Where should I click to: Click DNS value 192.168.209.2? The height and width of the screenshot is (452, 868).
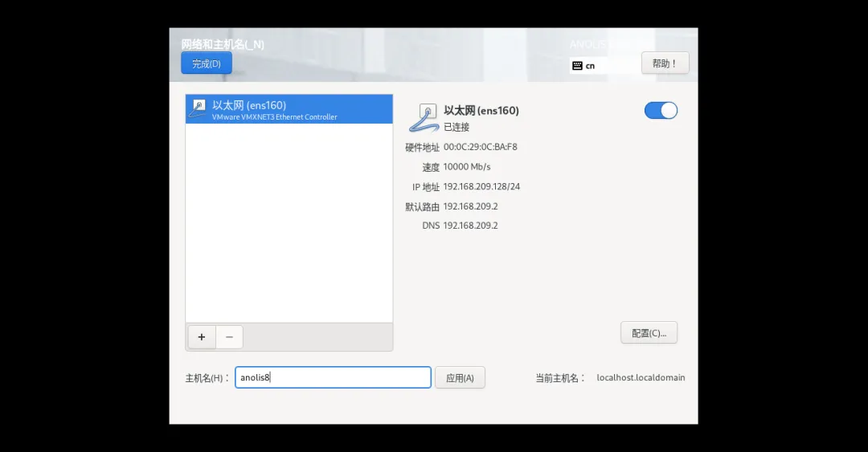point(470,226)
